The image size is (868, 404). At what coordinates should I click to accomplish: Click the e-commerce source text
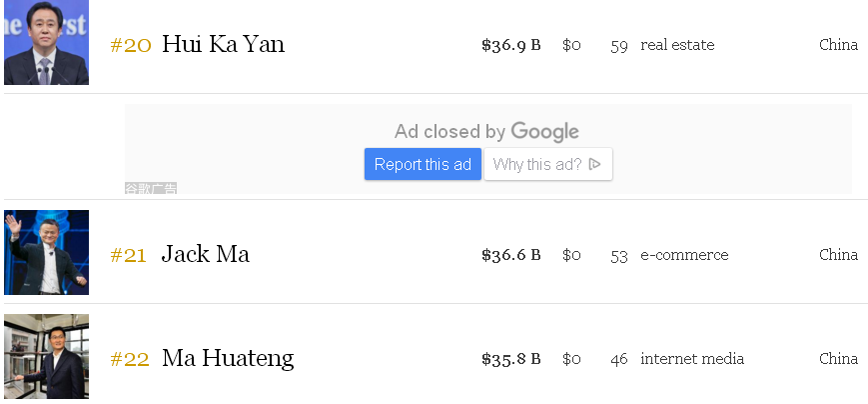coord(684,255)
